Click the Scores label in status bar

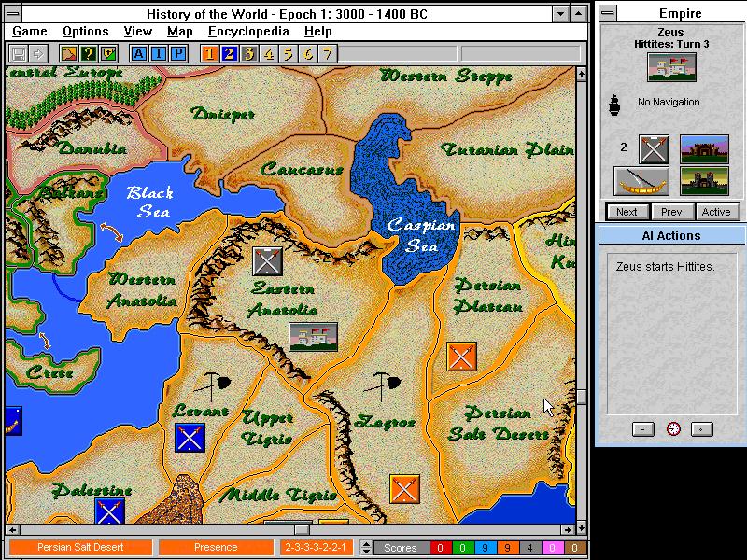pos(401,548)
